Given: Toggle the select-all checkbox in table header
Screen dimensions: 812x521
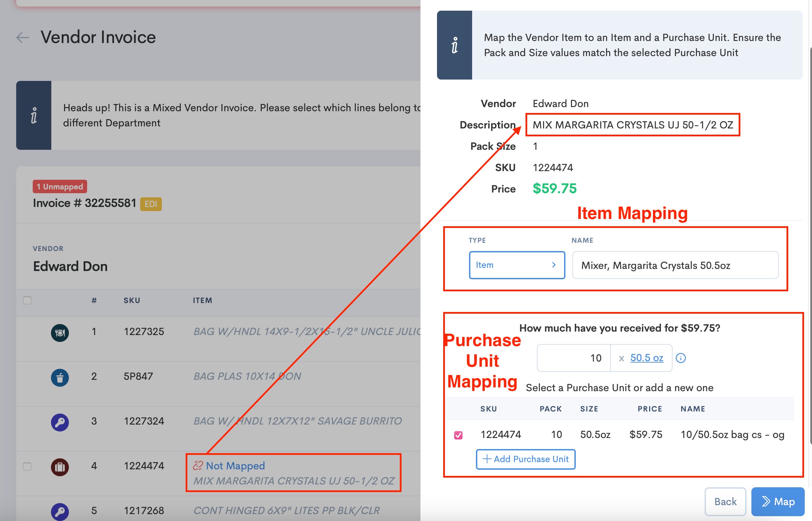Looking at the screenshot, I should pos(27,300).
